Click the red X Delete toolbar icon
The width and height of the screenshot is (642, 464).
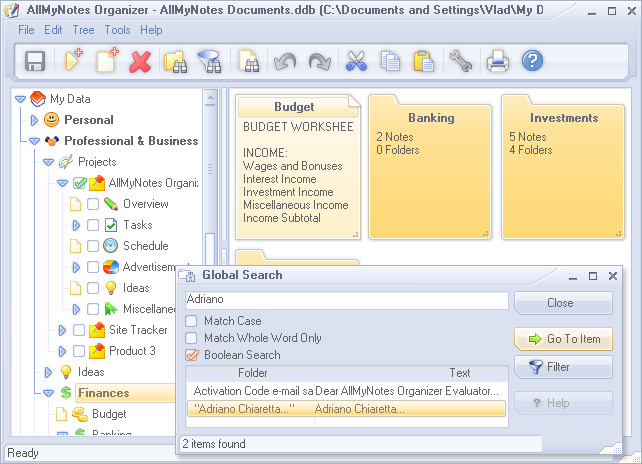tap(140, 62)
